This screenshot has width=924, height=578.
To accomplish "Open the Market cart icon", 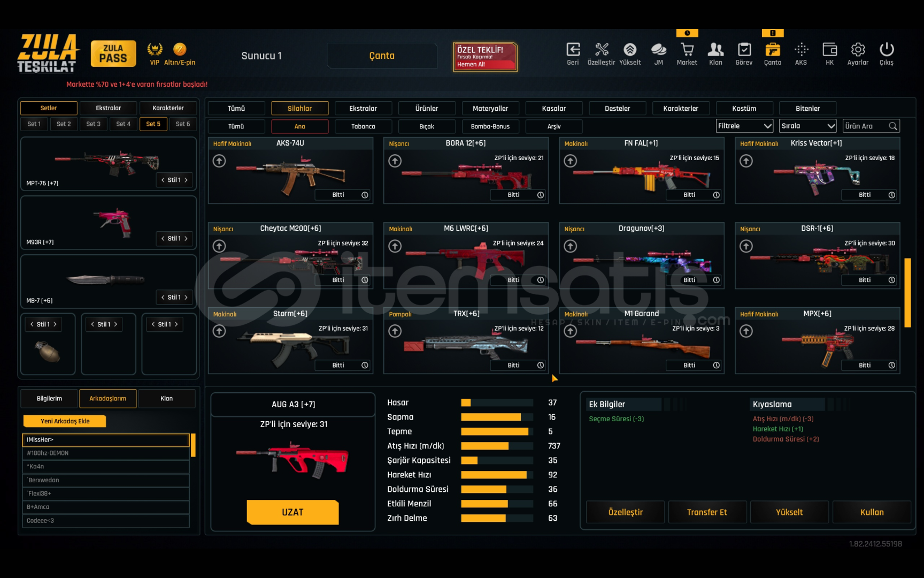I will point(687,50).
